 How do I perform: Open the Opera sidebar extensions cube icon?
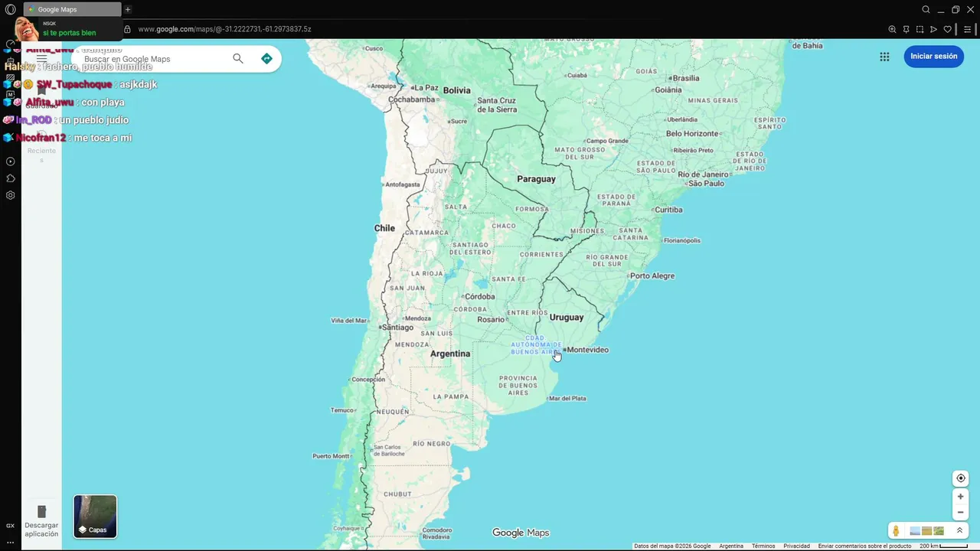(10, 178)
